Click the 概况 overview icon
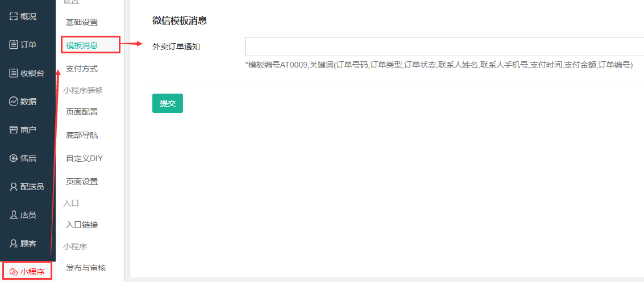The image size is (644, 282). [14, 16]
